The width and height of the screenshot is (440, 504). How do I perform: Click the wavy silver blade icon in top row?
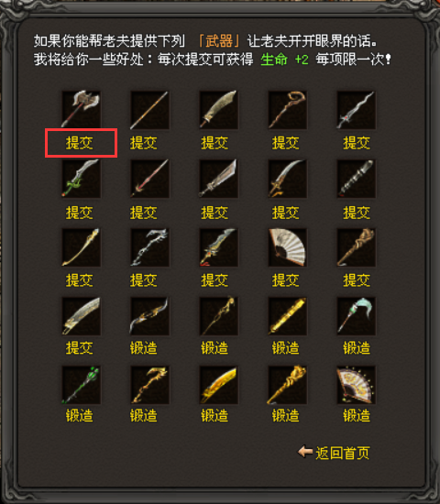356,110
